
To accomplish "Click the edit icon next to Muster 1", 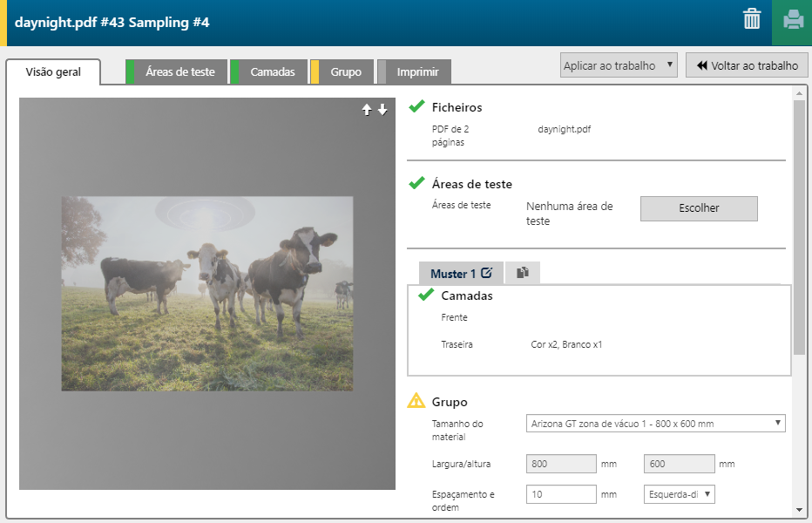I will (x=486, y=273).
